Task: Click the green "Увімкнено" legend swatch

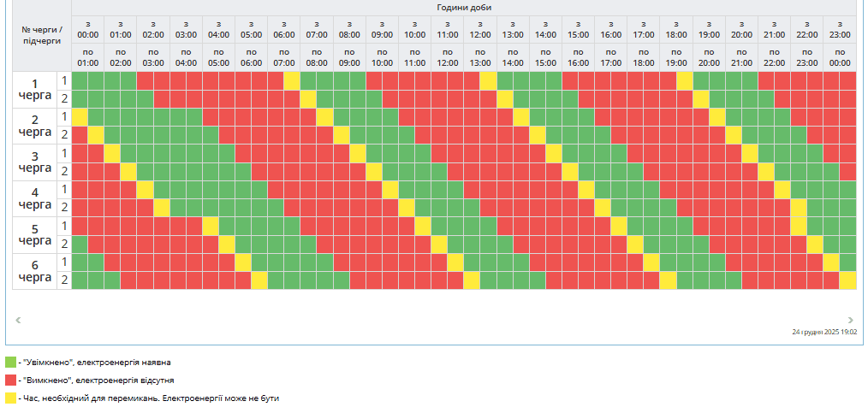Action: coord(10,362)
